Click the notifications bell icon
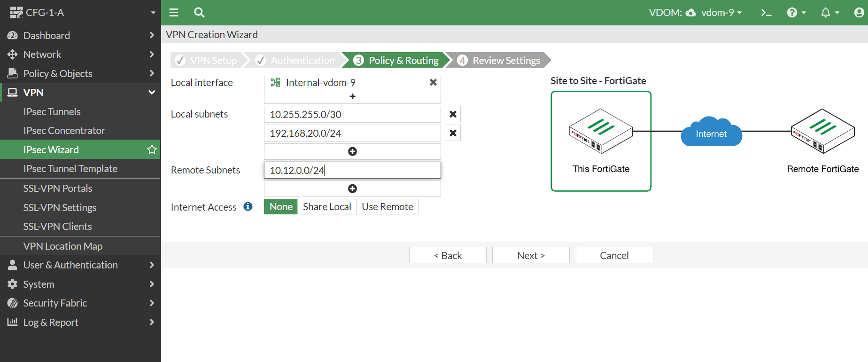Screen dimensions: 868x362 click(x=825, y=13)
